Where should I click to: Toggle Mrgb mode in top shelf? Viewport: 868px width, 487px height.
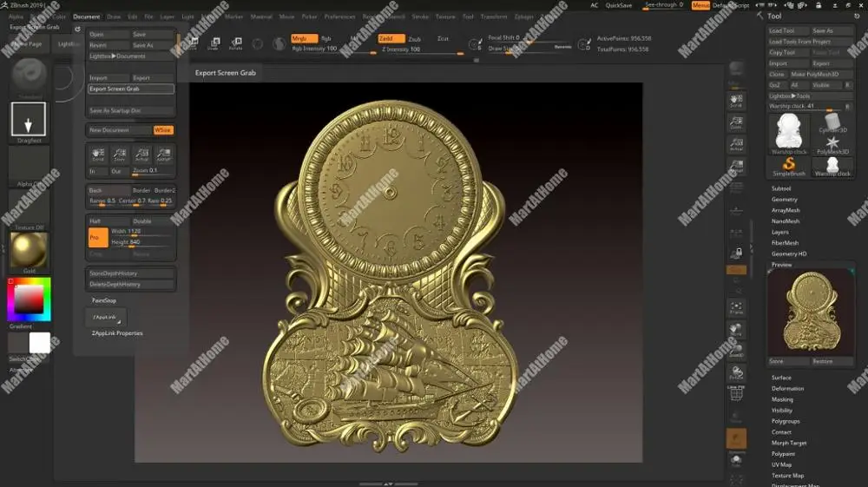click(x=304, y=39)
